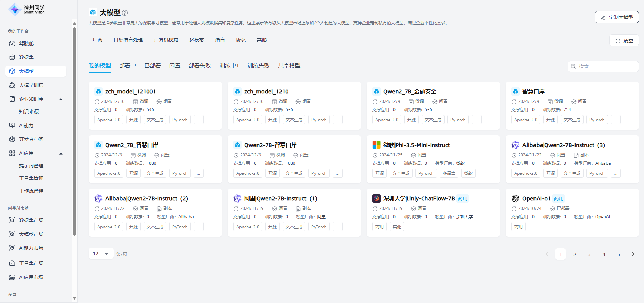Image resolution: width=644 pixels, height=303 pixels.
Task: Click the 深圳大学 Linly-ChatFlow model logo
Action: click(376, 198)
